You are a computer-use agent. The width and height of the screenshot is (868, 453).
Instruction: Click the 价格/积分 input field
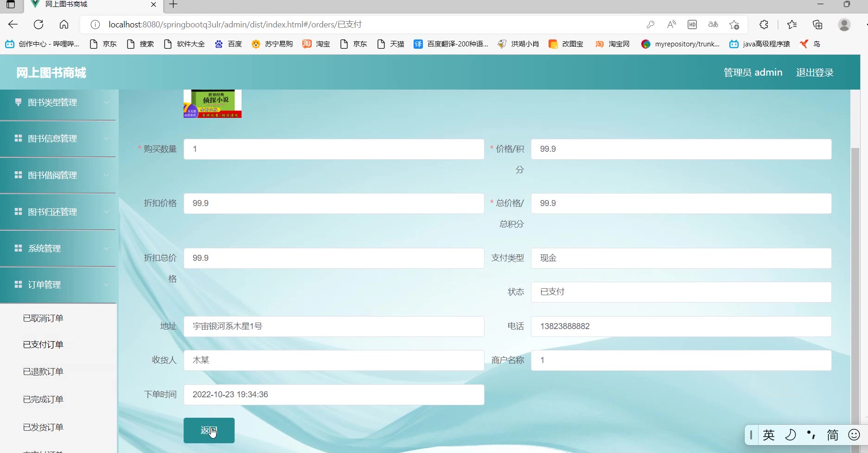coord(681,149)
